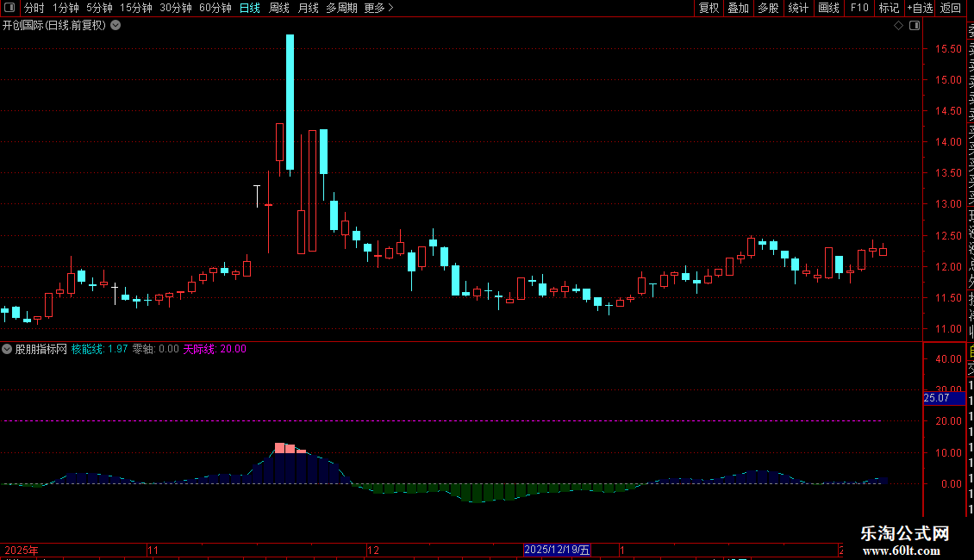The image size is (974, 560).
Task: Click the 2025/12/19/五 date marker
Action: (557, 550)
